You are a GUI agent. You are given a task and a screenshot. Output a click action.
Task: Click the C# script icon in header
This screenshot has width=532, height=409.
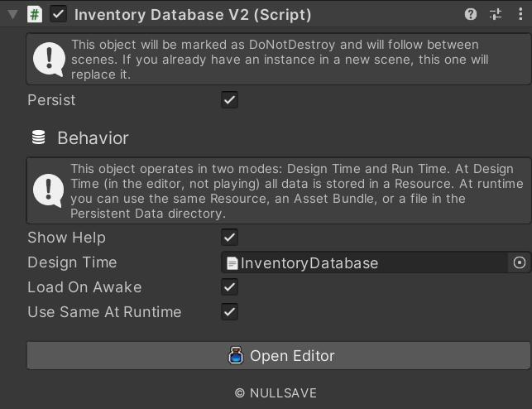tap(35, 14)
